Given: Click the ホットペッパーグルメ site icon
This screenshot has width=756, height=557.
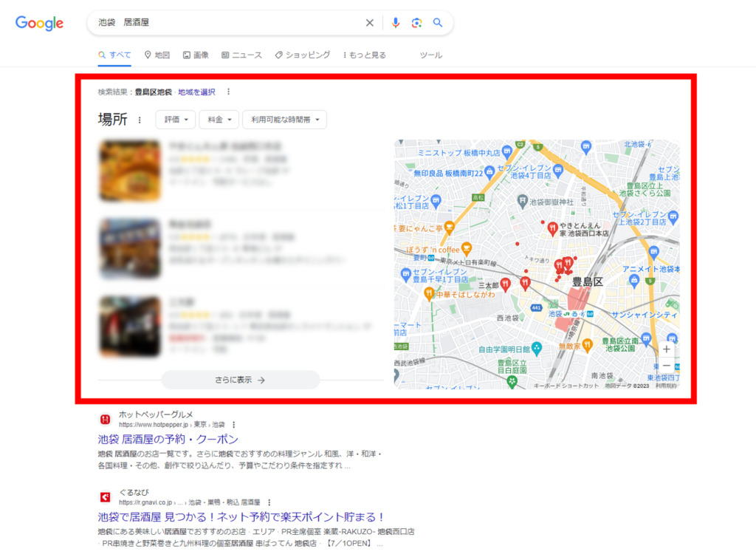Looking at the screenshot, I should (x=105, y=420).
